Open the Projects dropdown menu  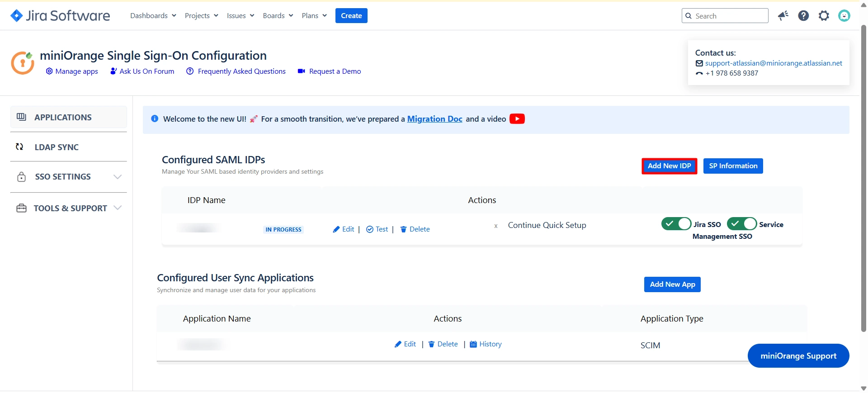[201, 16]
